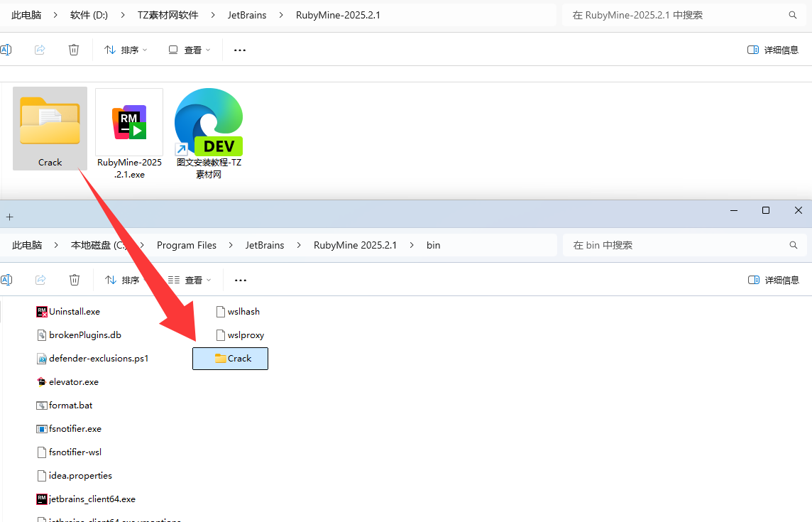Select the format.bat file

click(65, 406)
